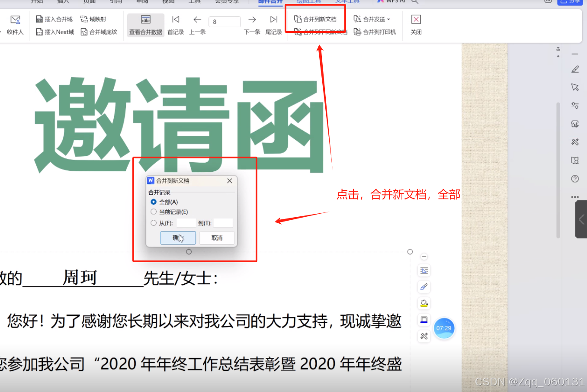Click the minus collapse button beside the text box
Image resolution: width=587 pixels, height=392 pixels.
click(424, 257)
